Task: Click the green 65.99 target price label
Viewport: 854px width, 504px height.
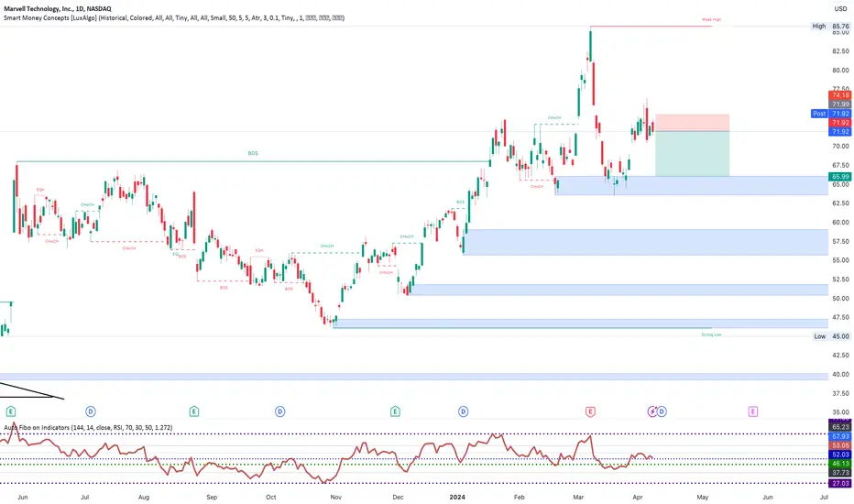Action: pyautogui.click(x=840, y=177)
